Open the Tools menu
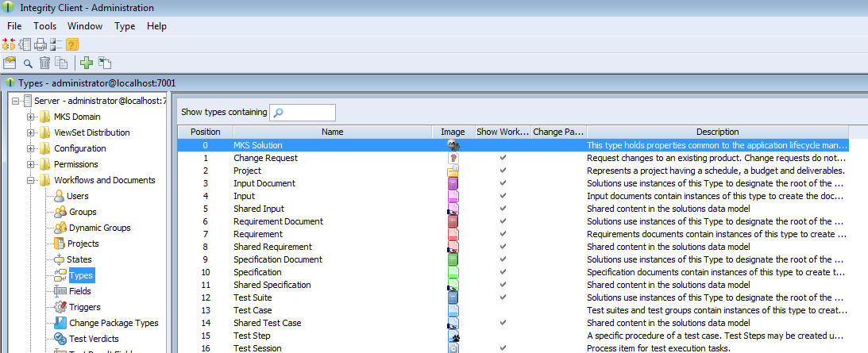 (44, 26)
